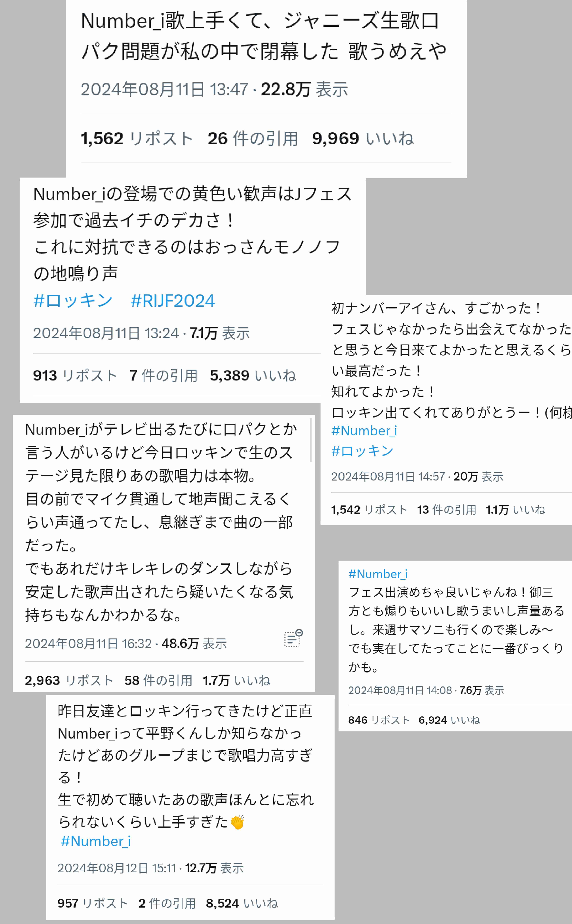View the 9,969 いいね likes

tap(363, 138)
